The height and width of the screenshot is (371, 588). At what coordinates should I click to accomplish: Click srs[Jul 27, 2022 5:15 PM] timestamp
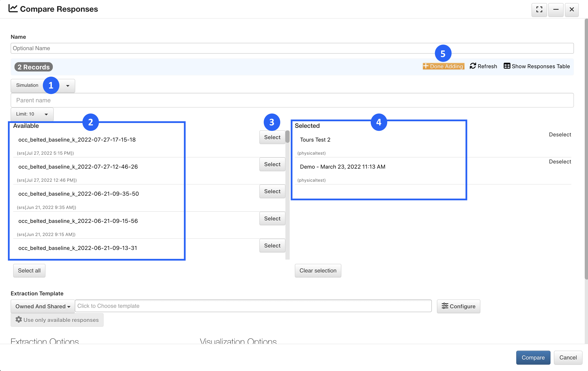pyautogui.click(x=45, y=153)
